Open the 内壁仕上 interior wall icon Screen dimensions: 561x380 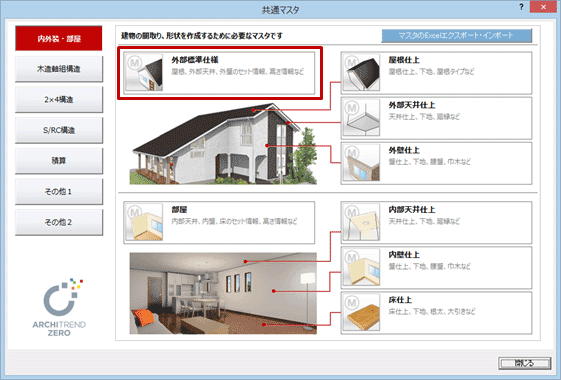pos(361,267)
